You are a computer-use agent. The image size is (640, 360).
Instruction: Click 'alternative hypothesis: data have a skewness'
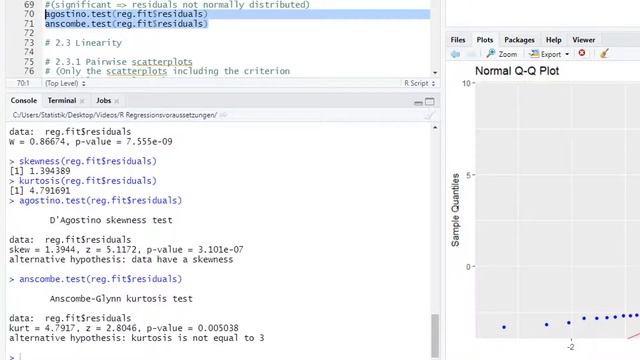121,260
